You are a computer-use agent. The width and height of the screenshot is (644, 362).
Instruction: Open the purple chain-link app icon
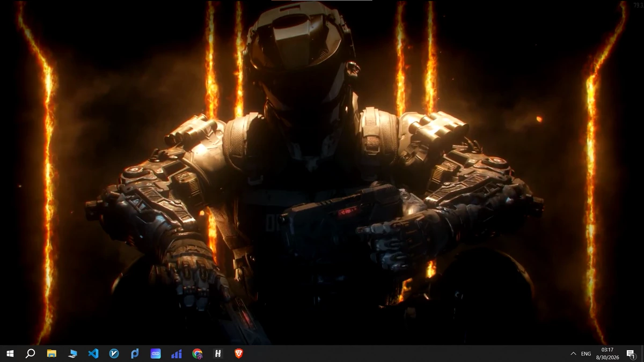pyautogui.click(x=156, y=353)
